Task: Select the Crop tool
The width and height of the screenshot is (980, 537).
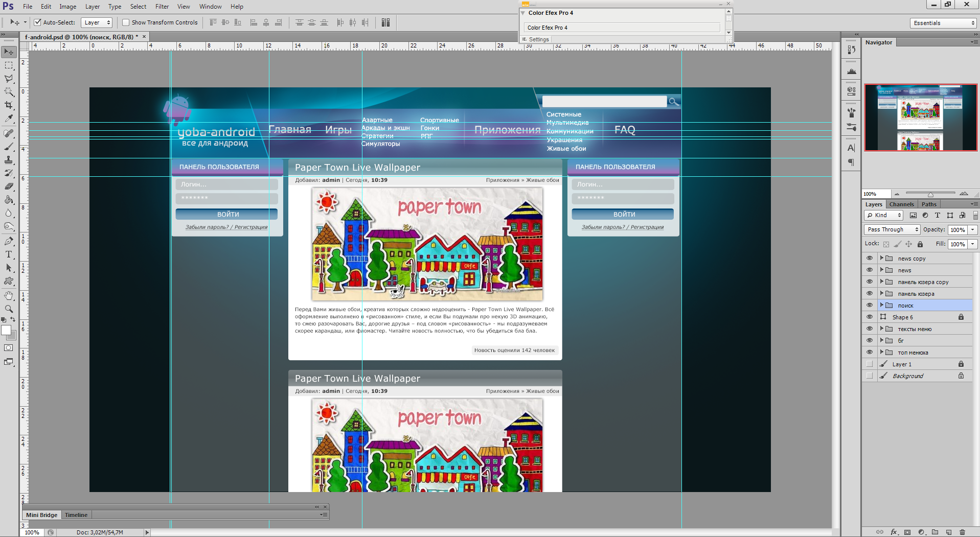Action: [9, 105]
